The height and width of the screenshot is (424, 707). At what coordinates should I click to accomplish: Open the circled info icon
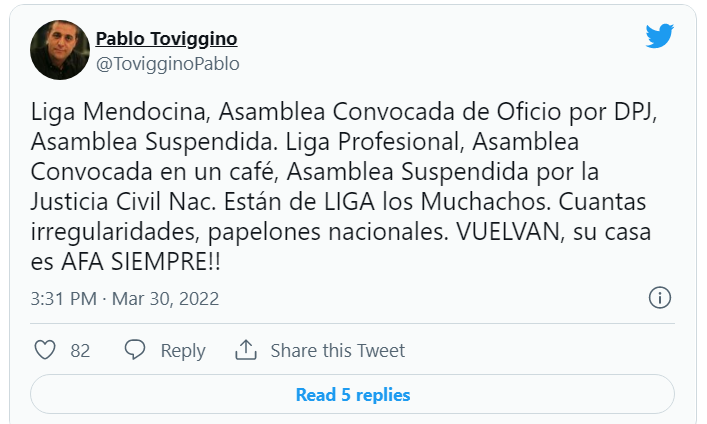point(660,298)
